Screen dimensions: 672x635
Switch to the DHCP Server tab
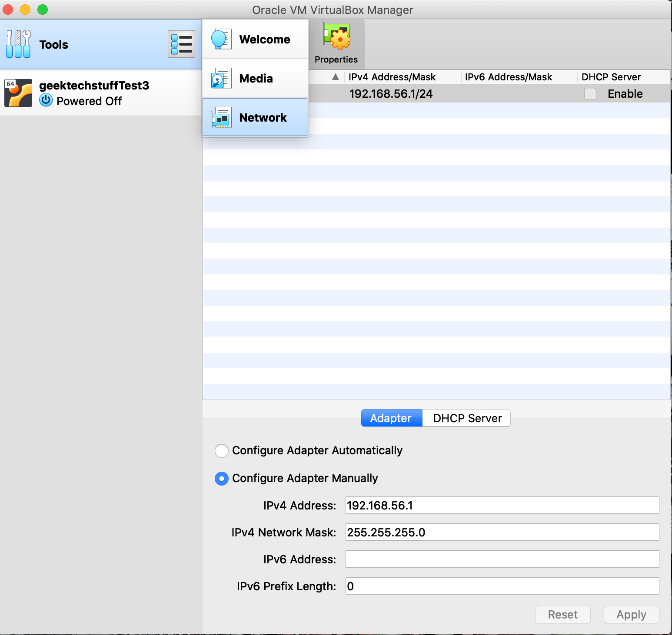(467, 418)
